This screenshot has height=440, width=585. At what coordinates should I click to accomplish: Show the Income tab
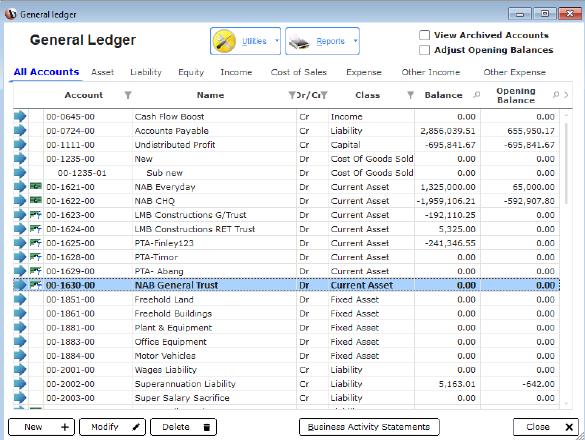click(236, 72)
